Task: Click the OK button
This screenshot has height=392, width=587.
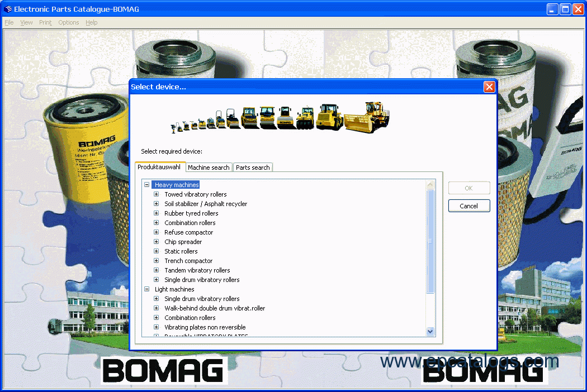Action: (x=468, y=188)
